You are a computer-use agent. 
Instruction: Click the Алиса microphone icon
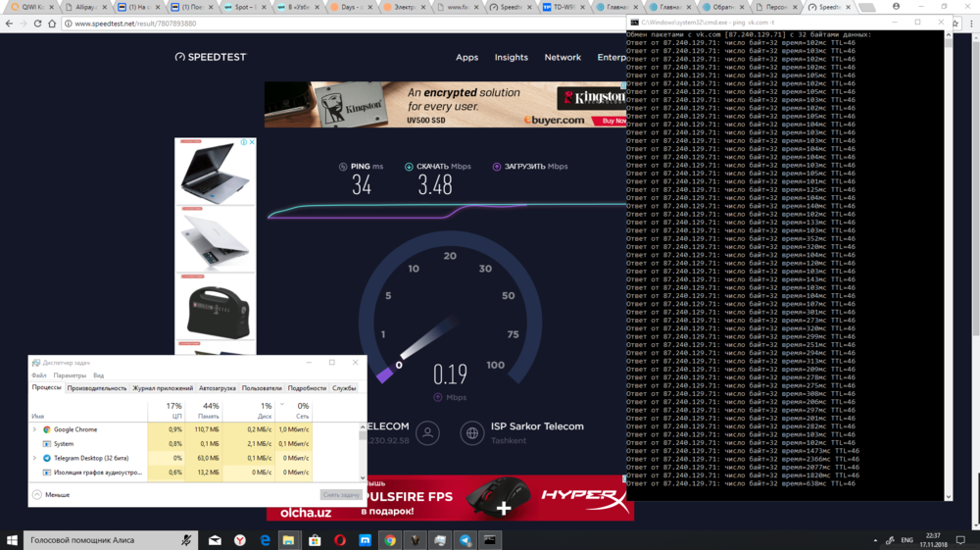point(186,540)
